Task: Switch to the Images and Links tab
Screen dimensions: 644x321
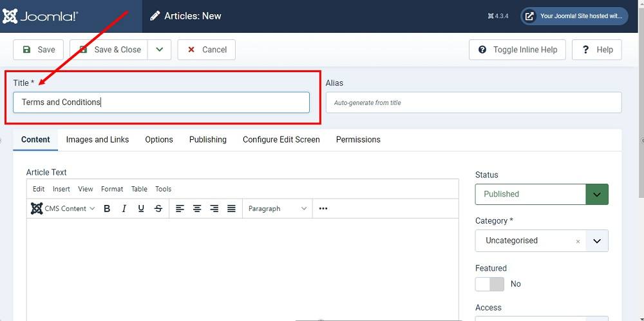Action: click(97, 140)
